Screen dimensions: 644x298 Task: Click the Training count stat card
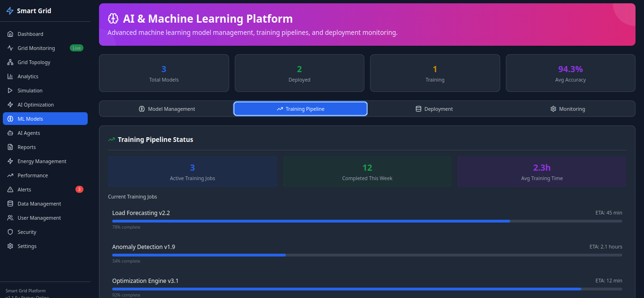[435, 73]
